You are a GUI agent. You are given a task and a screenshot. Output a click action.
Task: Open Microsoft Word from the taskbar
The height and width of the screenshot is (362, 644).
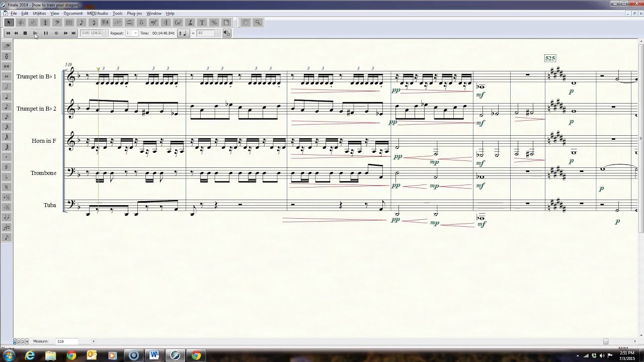[x=154, y=355]
